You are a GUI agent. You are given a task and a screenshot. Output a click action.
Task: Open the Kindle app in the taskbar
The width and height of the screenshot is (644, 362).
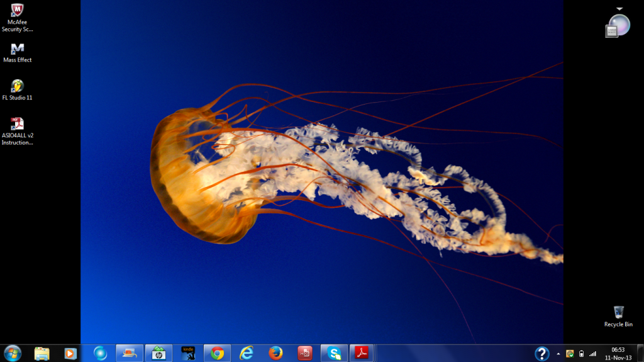[188, 353]
